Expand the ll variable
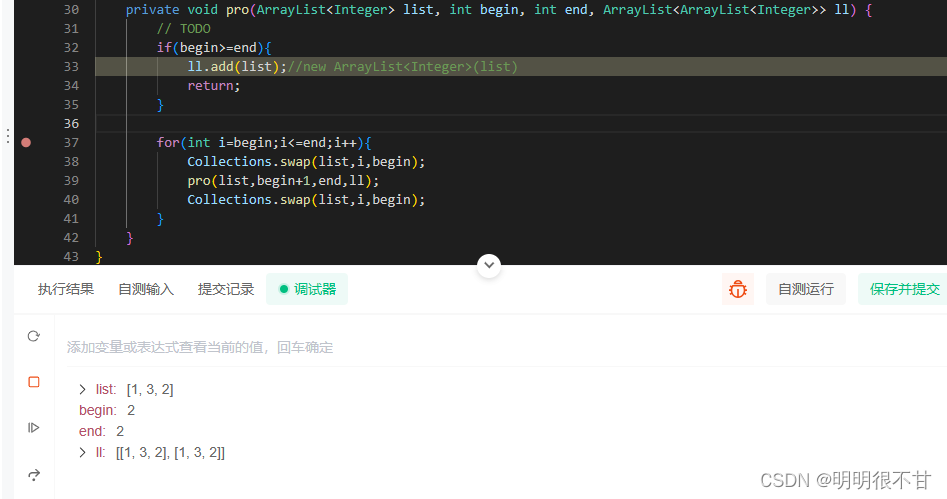This screenshot has width=947, height=499. click(83, 452)
